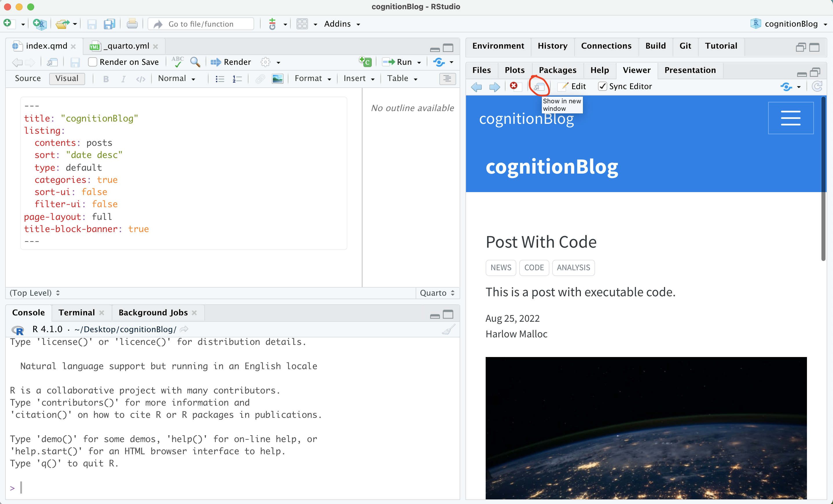Image resolution: width=833 pixels, height=504 pixels.
Task: Click the red stop icon in Viewer
Action: (x=513, y=86)
